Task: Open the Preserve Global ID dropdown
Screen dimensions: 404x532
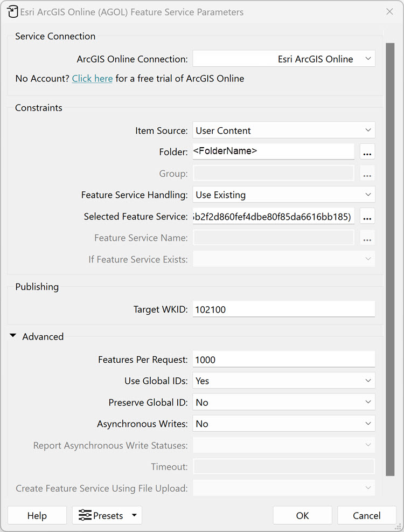Action: [284, 402]
